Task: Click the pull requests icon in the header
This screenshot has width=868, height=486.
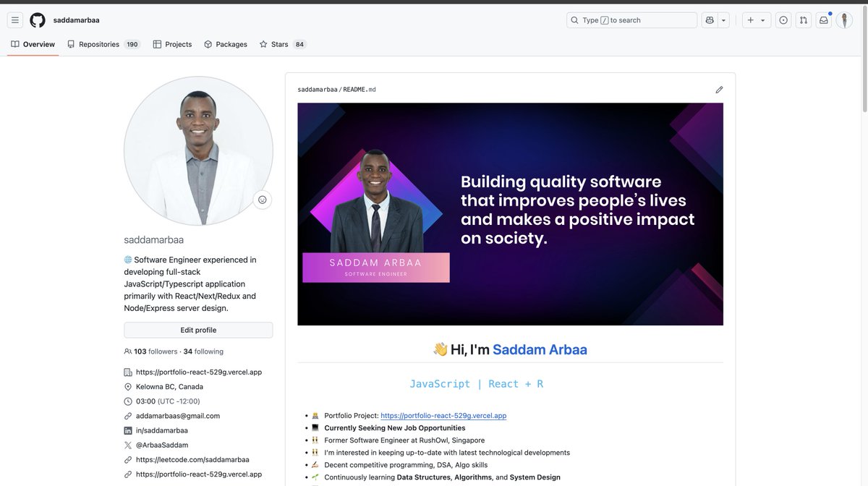Action: click(803, 20)
